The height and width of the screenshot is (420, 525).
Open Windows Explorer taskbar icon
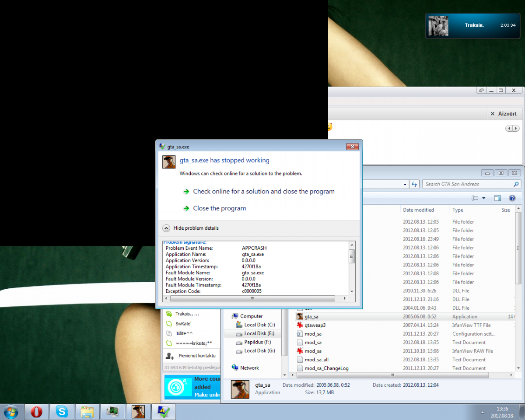click(x=87, y=412)
